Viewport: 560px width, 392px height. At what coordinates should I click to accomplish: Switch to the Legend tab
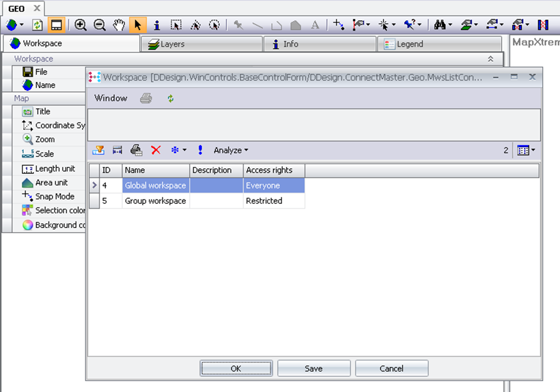[439, 44]
